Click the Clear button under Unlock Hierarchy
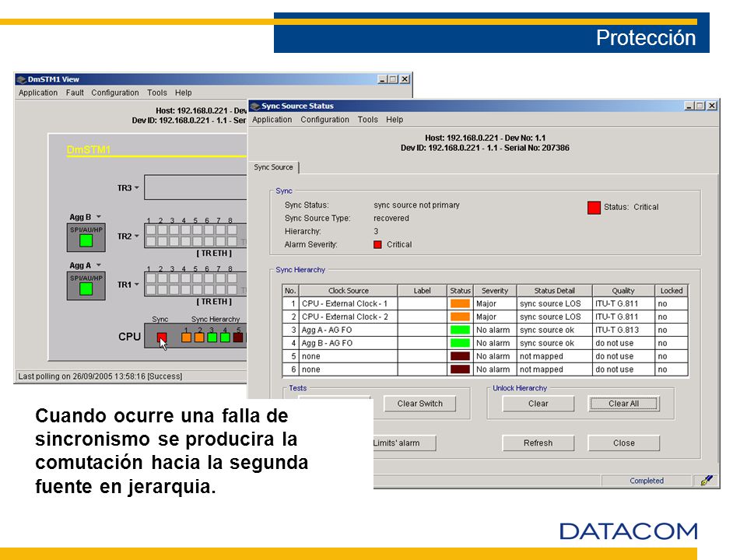747x560 pixels. [538, 404]
